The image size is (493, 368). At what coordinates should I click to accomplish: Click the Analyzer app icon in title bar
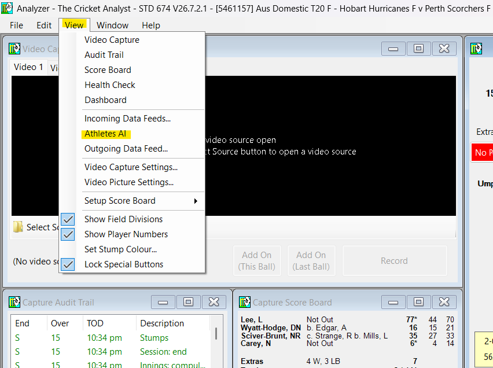point(7,8)
